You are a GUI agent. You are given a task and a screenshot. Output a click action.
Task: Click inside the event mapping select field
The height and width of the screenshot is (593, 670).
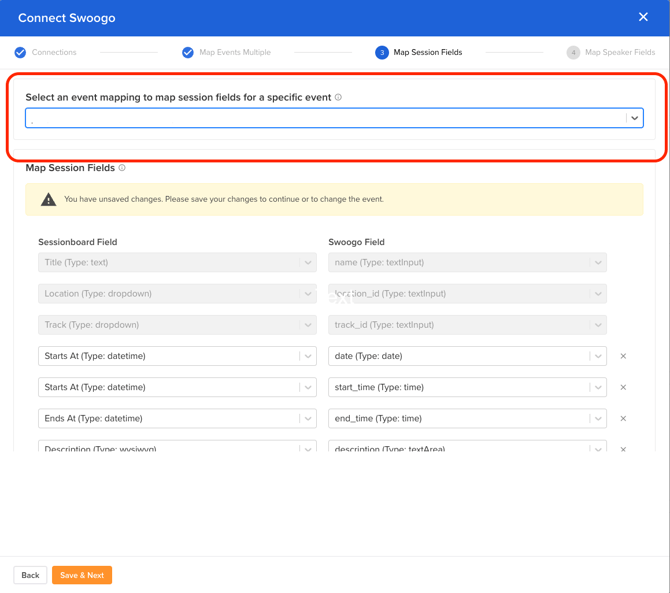334,118
